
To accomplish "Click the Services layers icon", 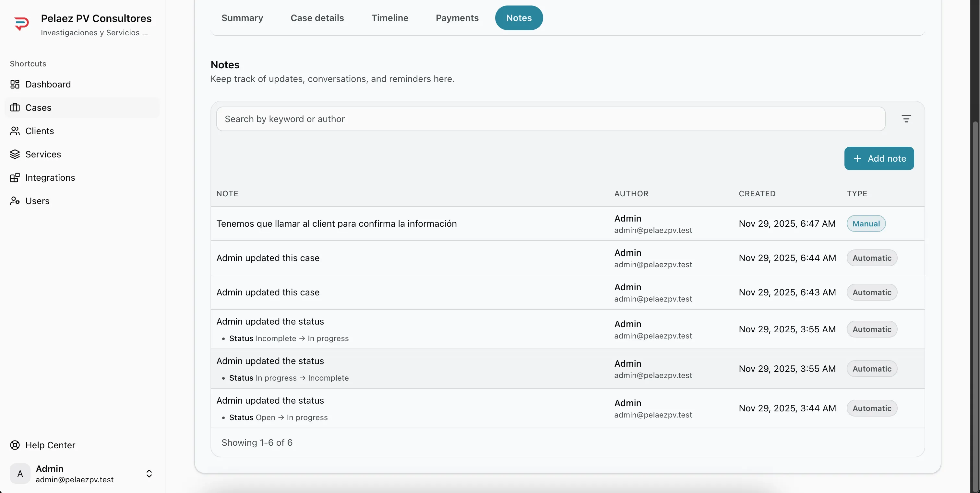I will tap(15, 154).
